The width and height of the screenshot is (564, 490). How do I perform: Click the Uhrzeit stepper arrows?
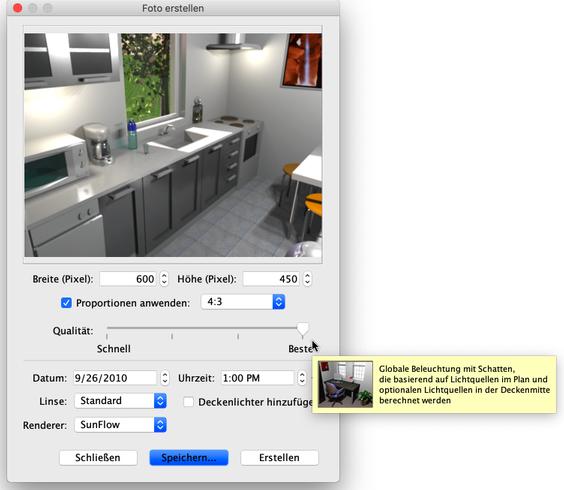302,378
